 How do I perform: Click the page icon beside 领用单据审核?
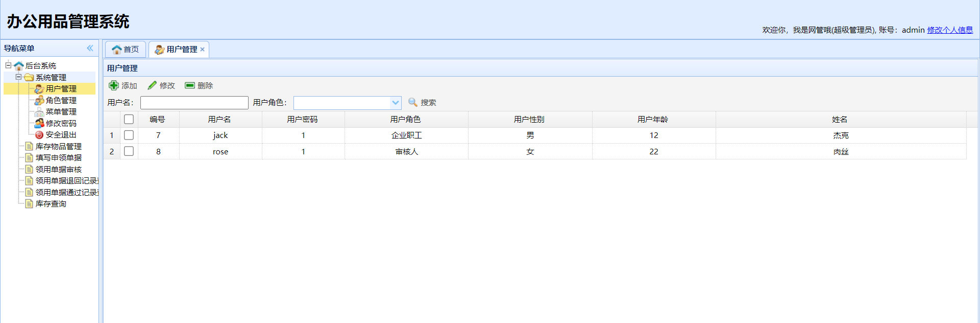click(29, 169)
